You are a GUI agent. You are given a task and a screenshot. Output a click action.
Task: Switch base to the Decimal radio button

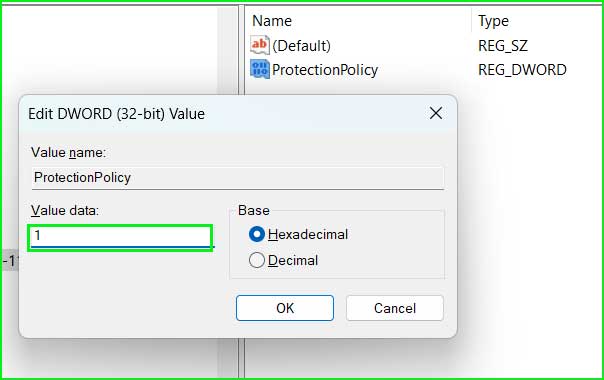pos(257,260)
